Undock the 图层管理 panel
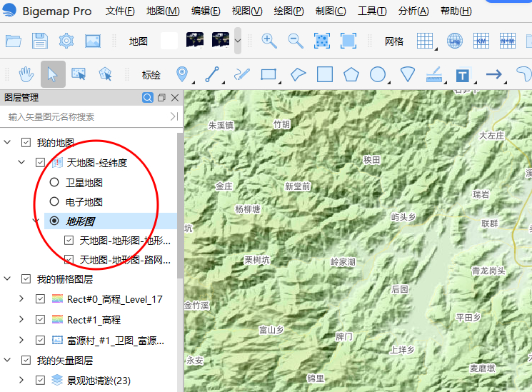The width and height of the screenshot is (532, 392). 161,98
